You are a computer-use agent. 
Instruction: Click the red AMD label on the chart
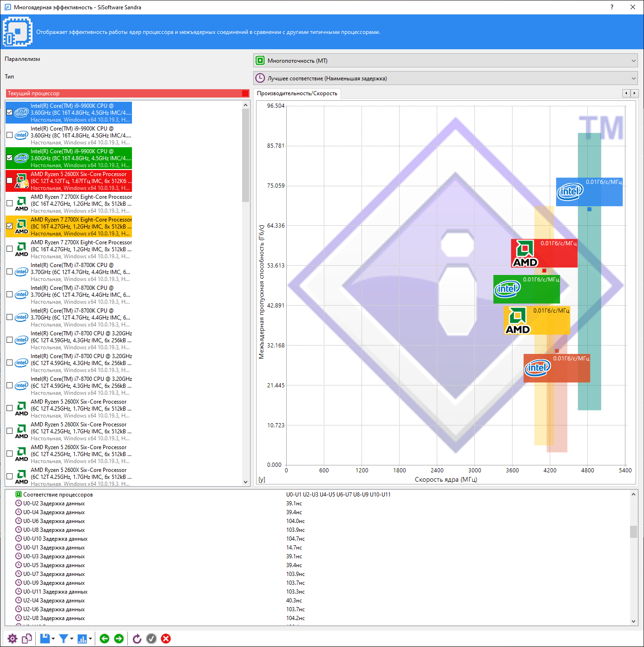coord(544,253)
